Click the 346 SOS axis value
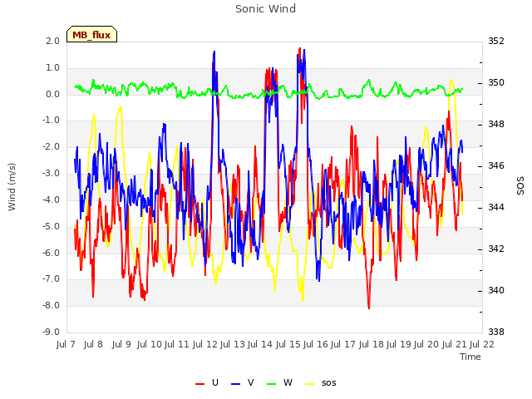The image size is (532, 399). pyautogui.click(x=496, y=165)
